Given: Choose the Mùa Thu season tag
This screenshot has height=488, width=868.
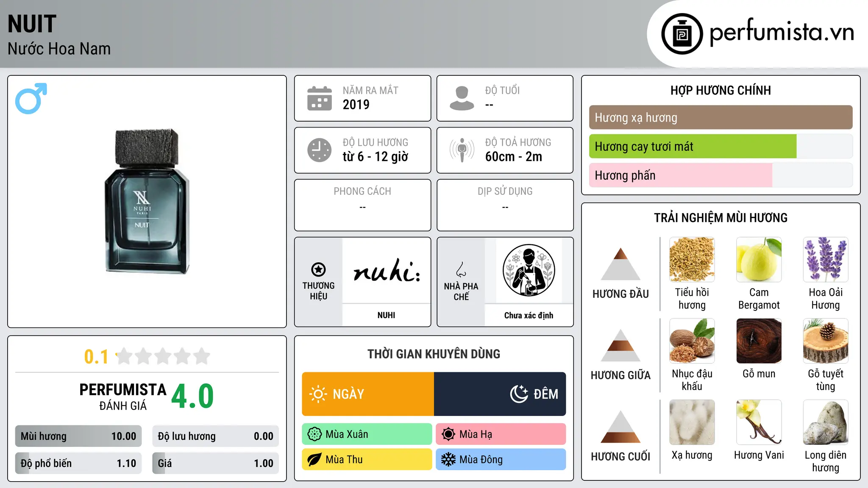Looking at the screenshot, I should 367,460.
